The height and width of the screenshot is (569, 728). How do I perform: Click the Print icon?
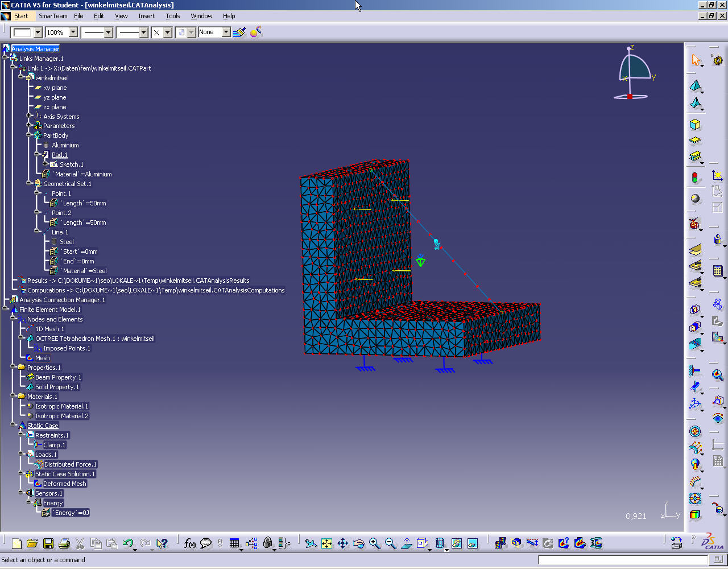[64, 543]
